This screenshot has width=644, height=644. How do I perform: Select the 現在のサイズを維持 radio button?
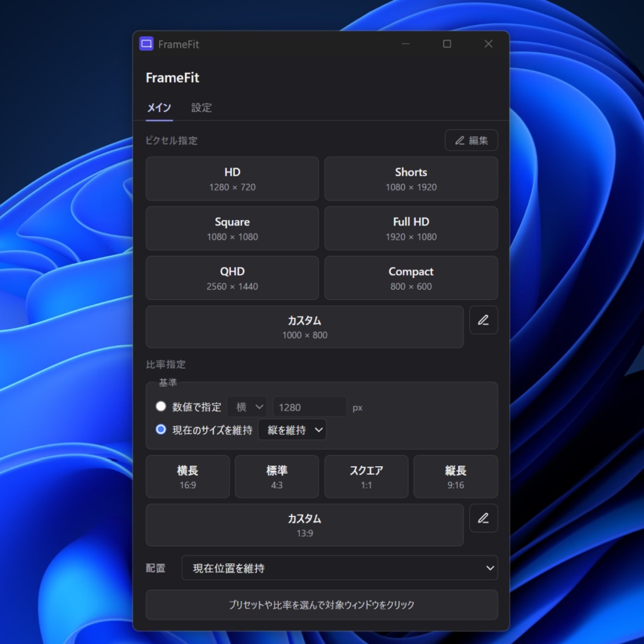coord(161,430)
